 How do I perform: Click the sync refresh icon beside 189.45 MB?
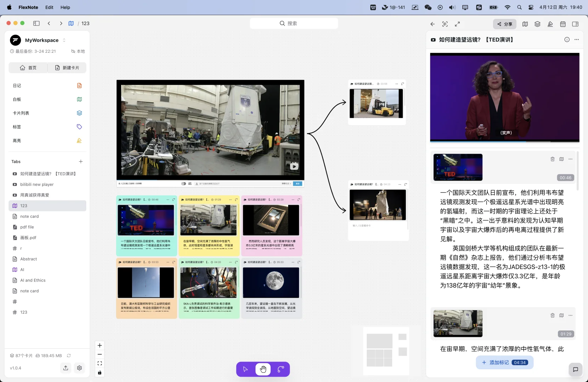tap(69, 355)
